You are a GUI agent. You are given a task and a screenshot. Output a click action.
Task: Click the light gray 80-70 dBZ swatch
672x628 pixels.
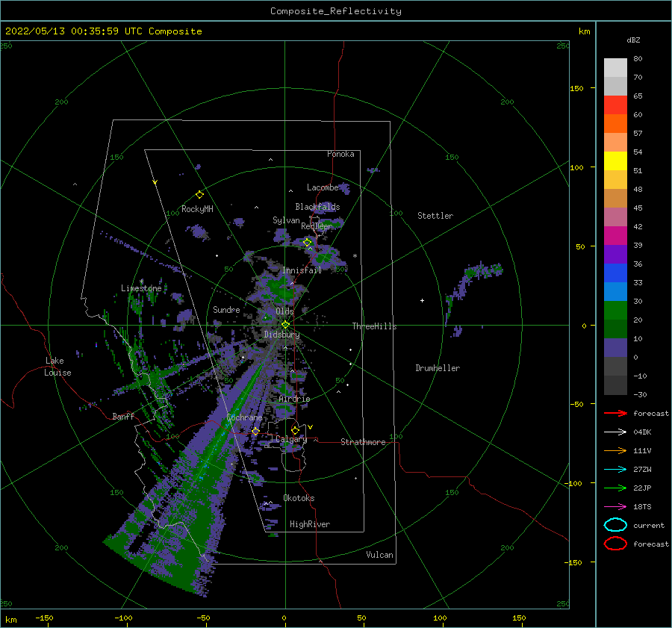tap(615, 67)
